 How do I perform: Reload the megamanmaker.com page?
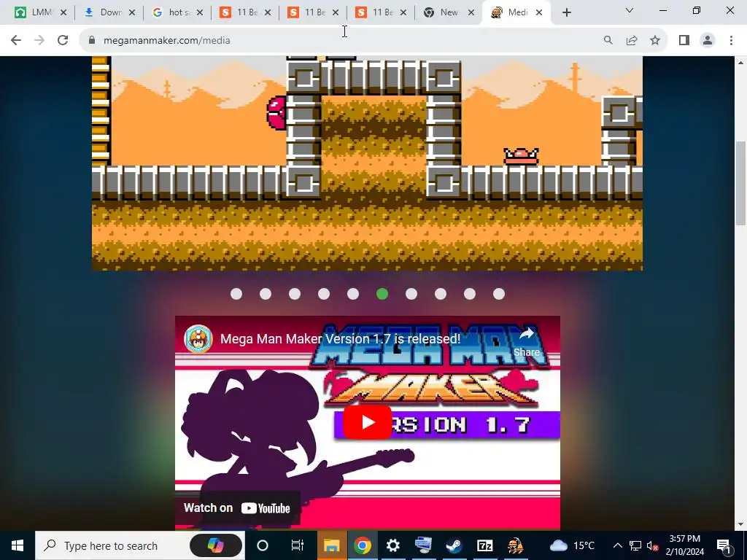coord(63,41)
